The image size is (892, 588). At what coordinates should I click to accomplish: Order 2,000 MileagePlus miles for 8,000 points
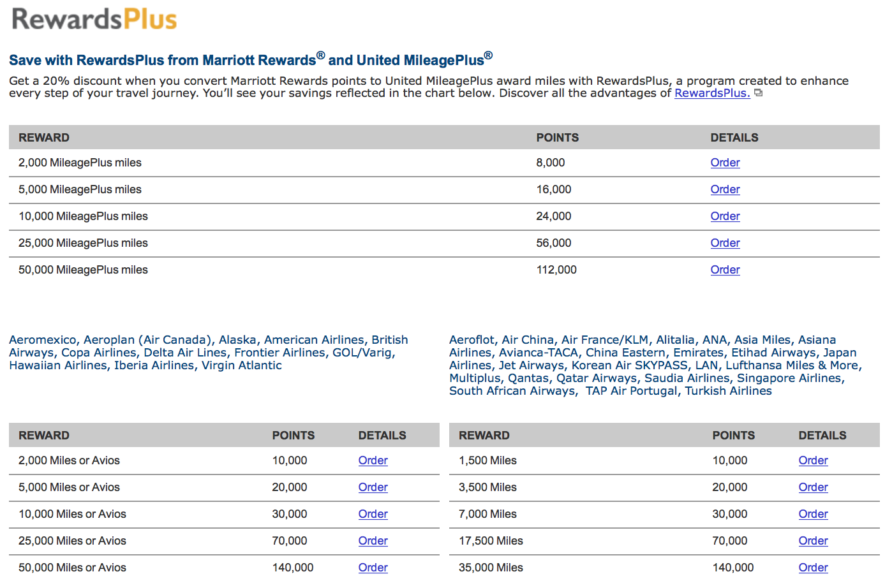725,163
